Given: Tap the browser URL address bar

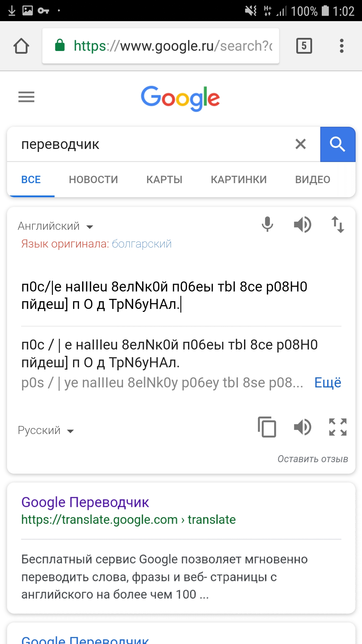Looking at the screenshot, I should point(161,46).
